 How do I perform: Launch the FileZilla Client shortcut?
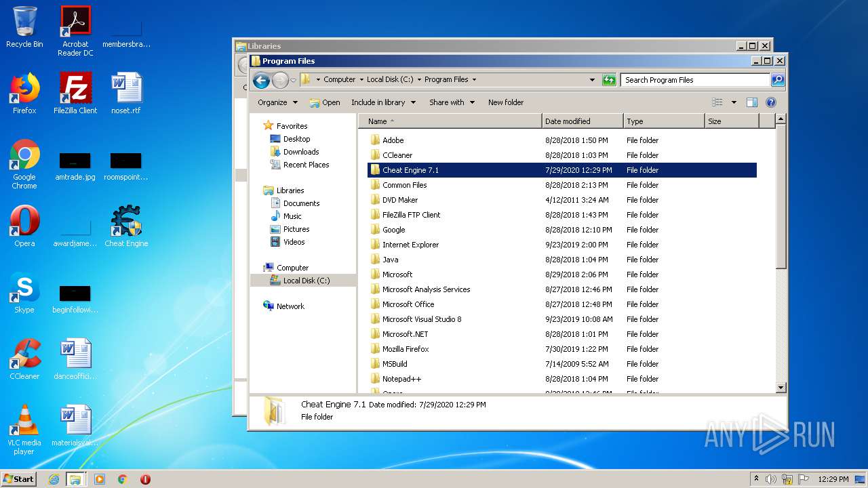(75, 94)
